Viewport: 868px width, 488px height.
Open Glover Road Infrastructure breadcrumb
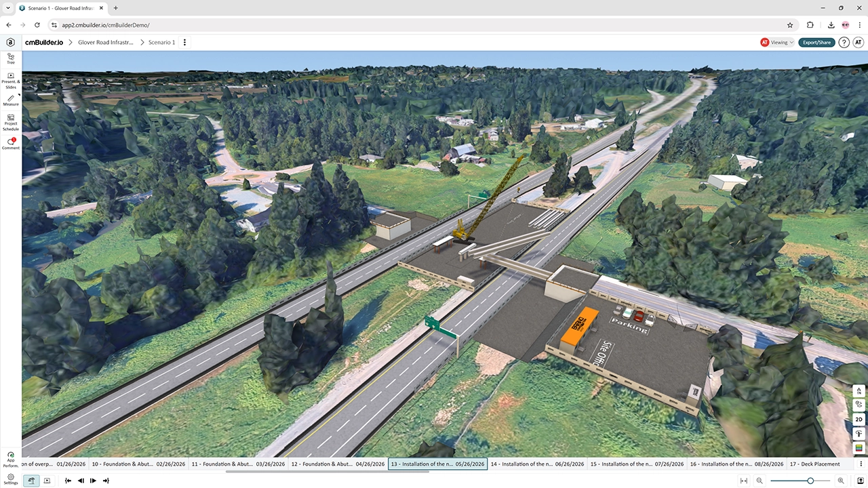click(106, 42)
